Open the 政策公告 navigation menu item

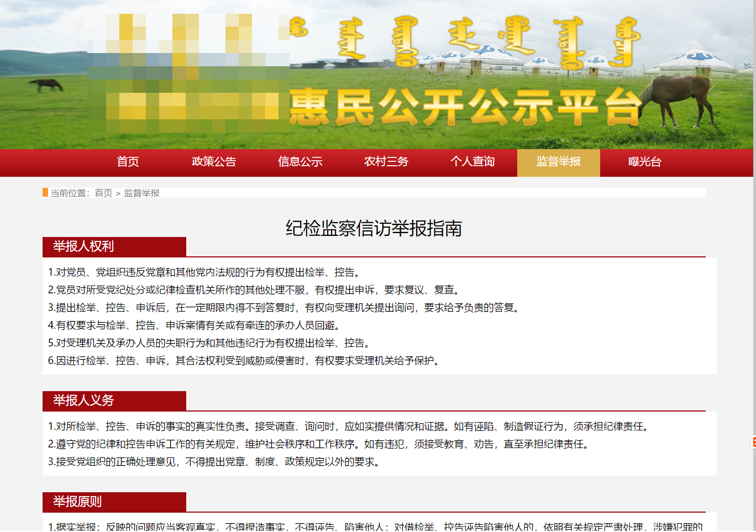(x=215, y=162)
